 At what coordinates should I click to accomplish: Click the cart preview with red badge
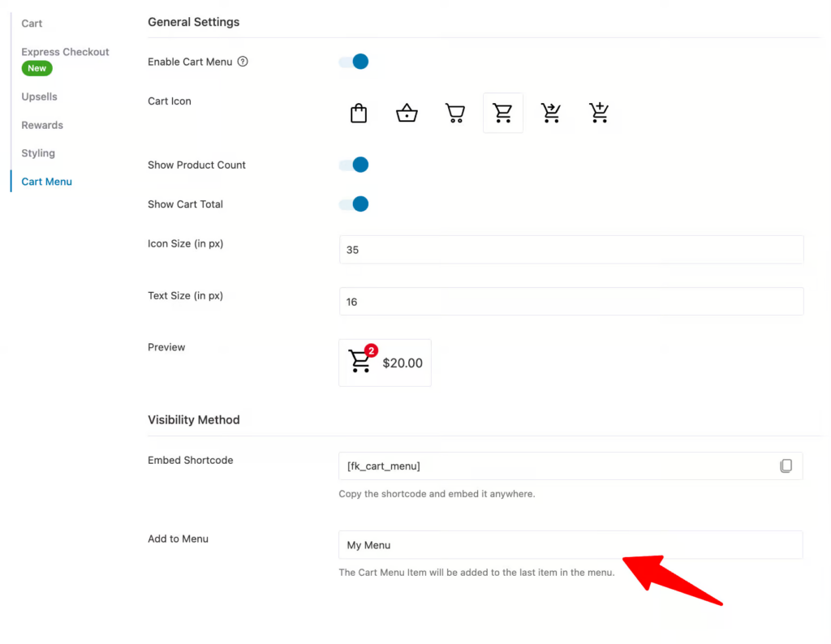pos(385,362)
